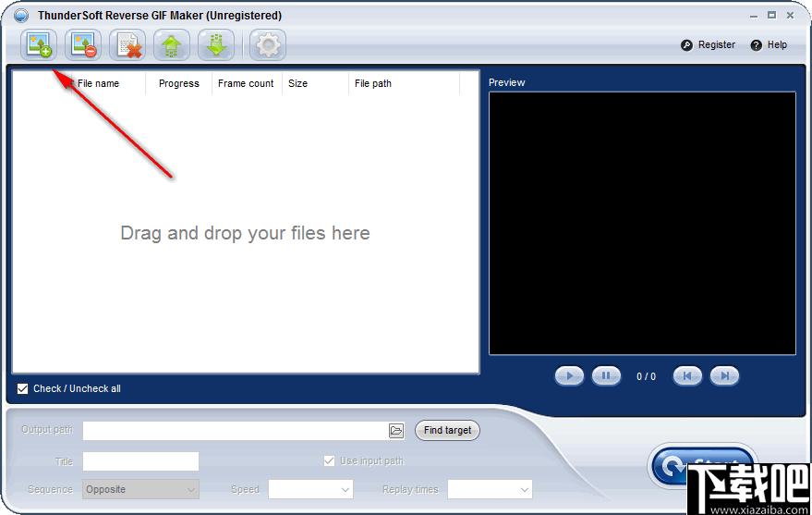
Task: Maximize the Reverse GIF Maker window
Action: 771,16
